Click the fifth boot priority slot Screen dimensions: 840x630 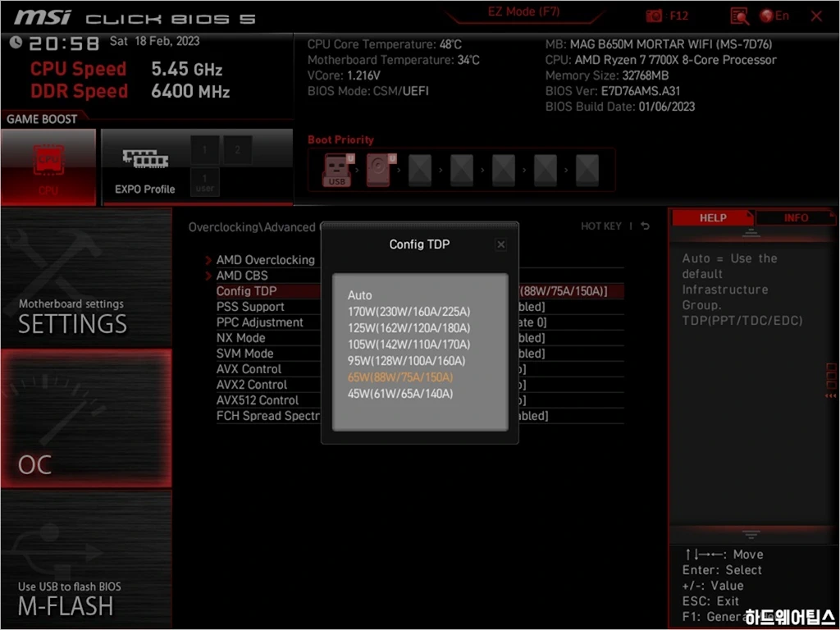click(504, 170)
